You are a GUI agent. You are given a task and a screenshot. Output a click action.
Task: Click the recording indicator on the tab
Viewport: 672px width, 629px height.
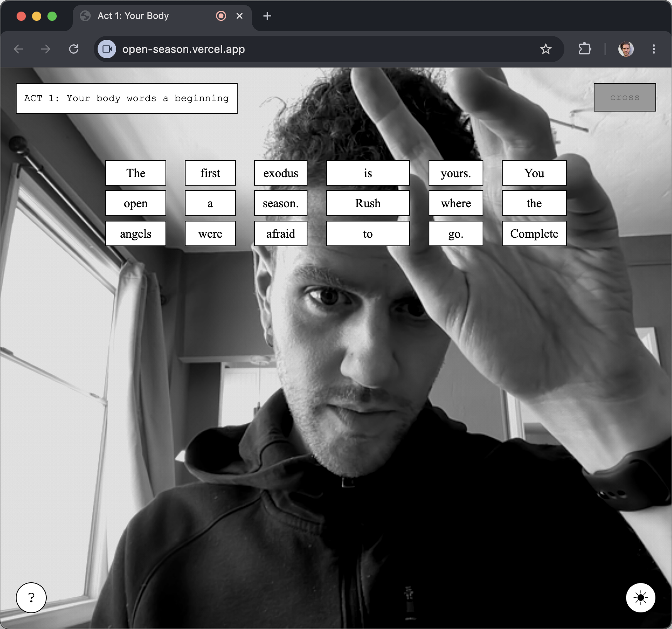221,16
